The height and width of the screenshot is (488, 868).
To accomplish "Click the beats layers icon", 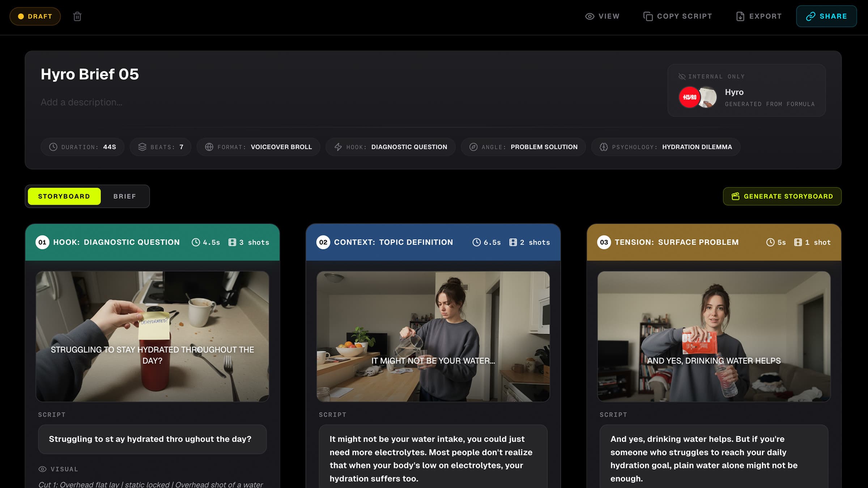I will tap(142, 147).
